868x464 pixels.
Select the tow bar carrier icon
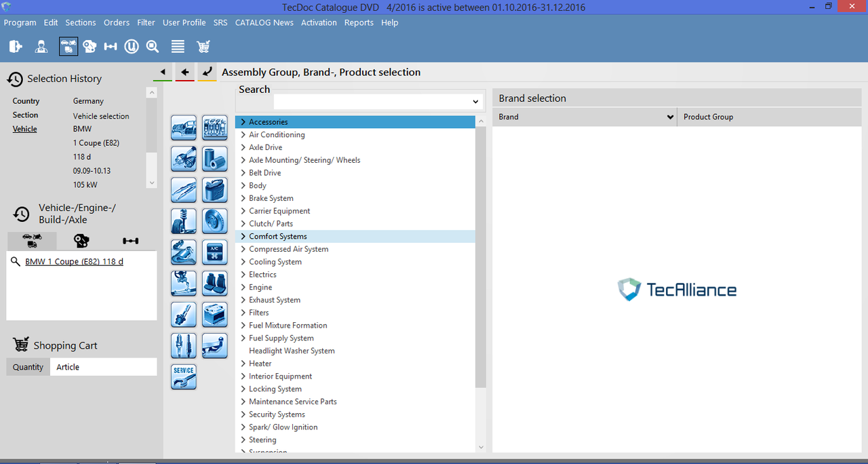tap(215, 346)
